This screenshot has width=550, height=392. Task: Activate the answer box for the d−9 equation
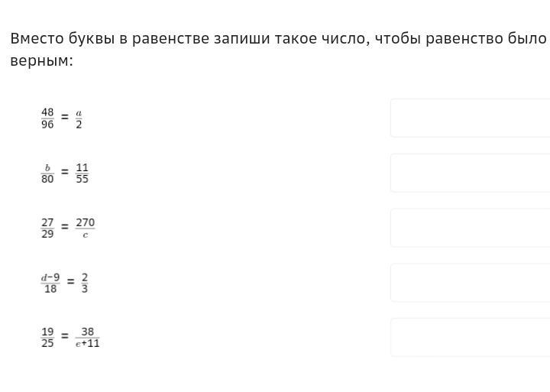click(x=471, y=283)
